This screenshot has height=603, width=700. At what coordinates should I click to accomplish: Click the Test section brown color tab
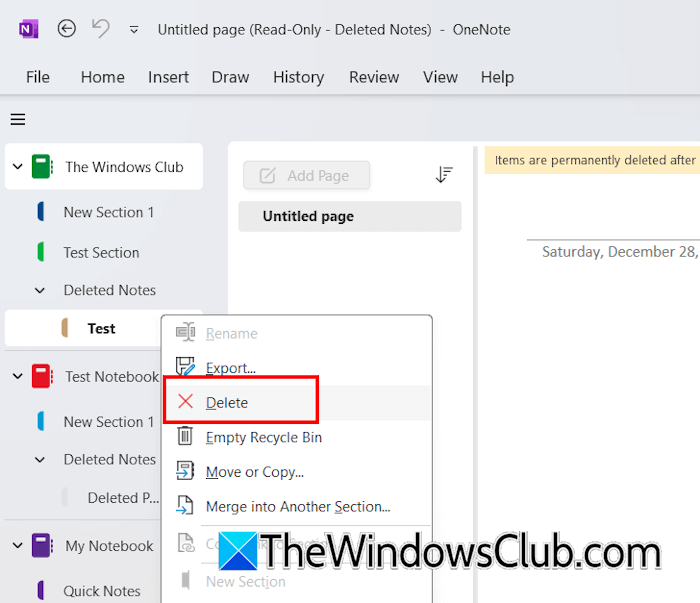[65, 328]
